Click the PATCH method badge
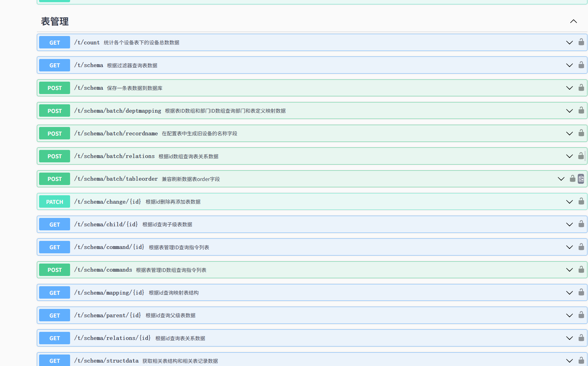 tap(55, 202)
